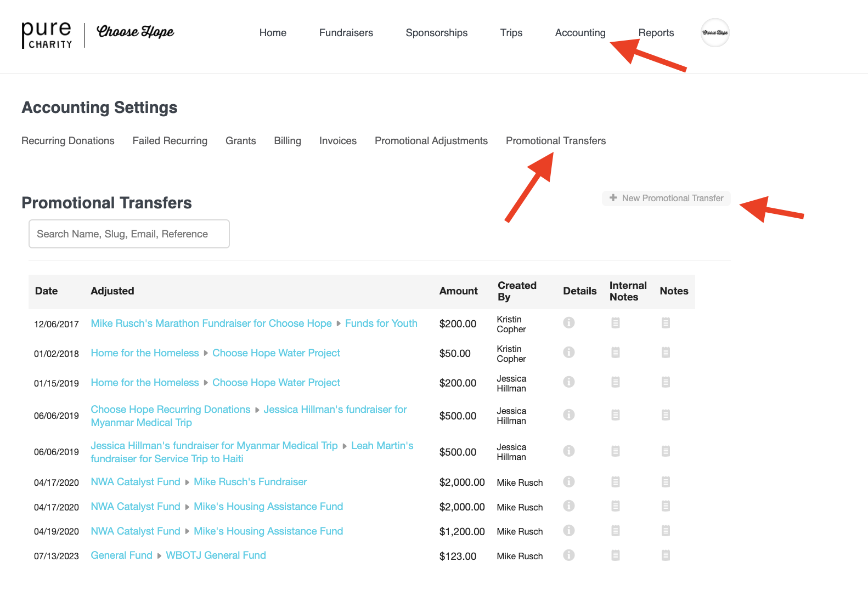
Task: Switch to Promotional Adjustments tab
Action: [431, 141]
